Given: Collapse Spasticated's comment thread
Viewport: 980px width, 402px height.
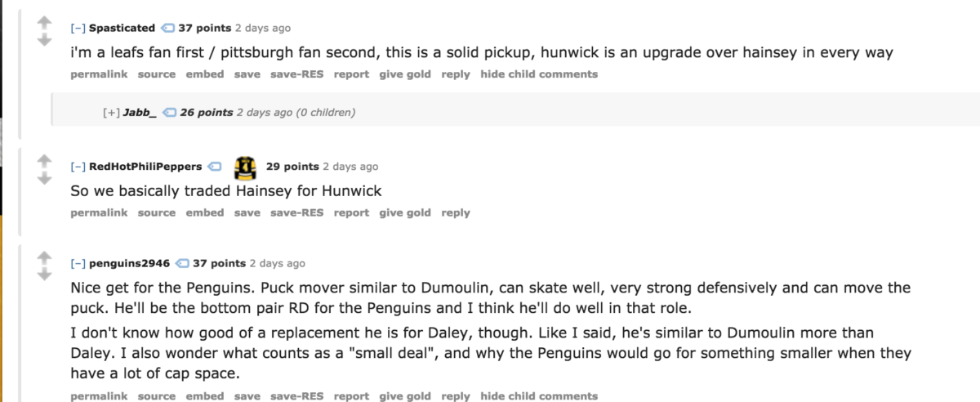Looking at the screenshot, I should pyautogui.click(x=78, y=29).
